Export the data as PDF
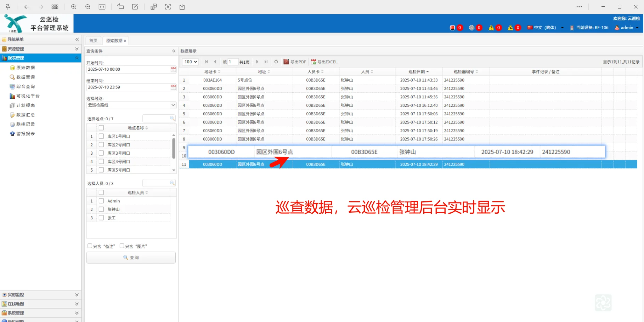Screen dimensions: 644x322 (x=295, y=62)
